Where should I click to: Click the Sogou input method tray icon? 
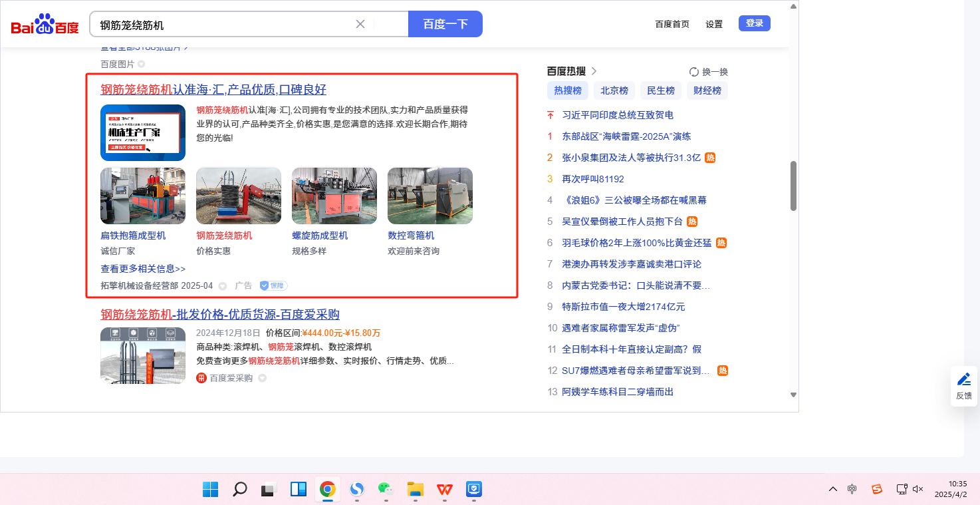[877, 489]
